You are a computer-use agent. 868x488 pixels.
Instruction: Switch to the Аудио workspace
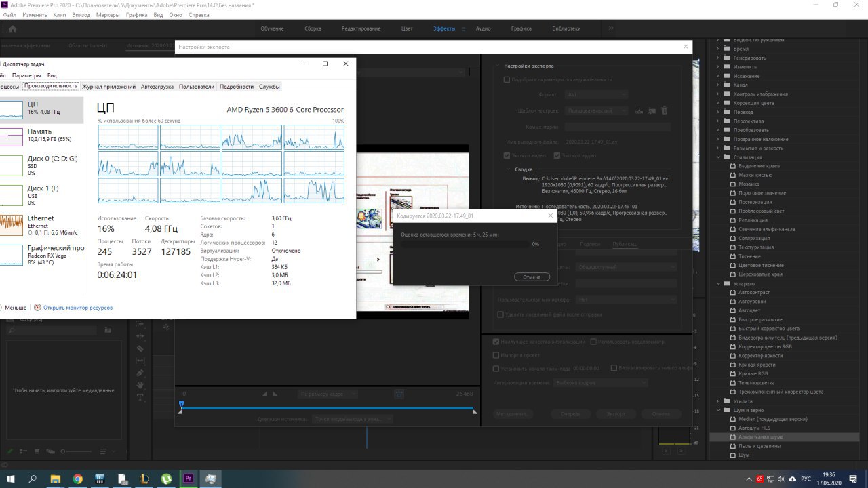[483, 28]
